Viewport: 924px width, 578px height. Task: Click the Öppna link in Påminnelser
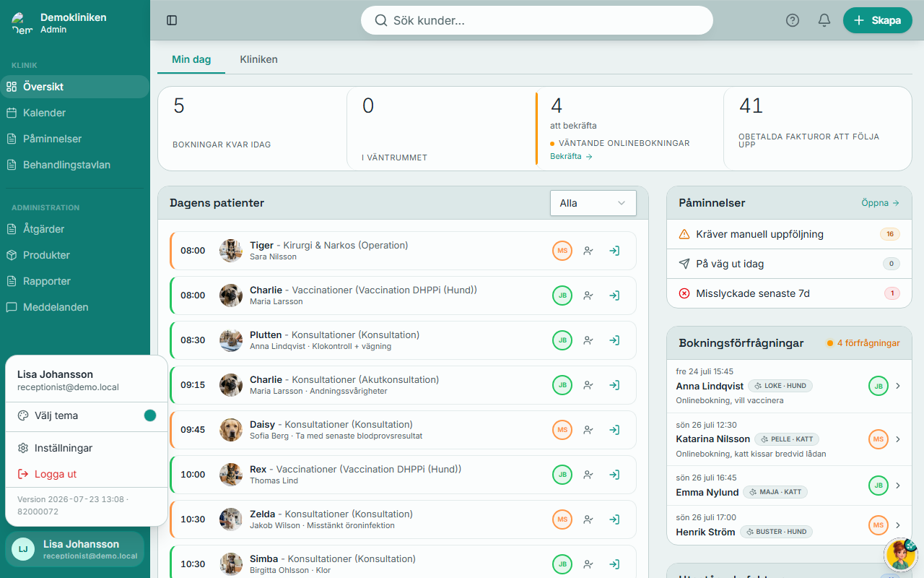coord(881,203)
